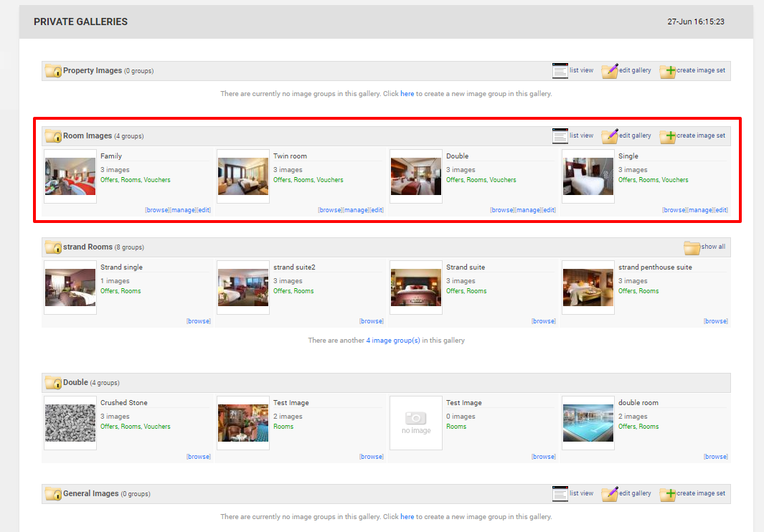The image size is (764, 532).
Task: Click the 'PRIVATE GALLERIES' heading
Action: click(81, 22)
